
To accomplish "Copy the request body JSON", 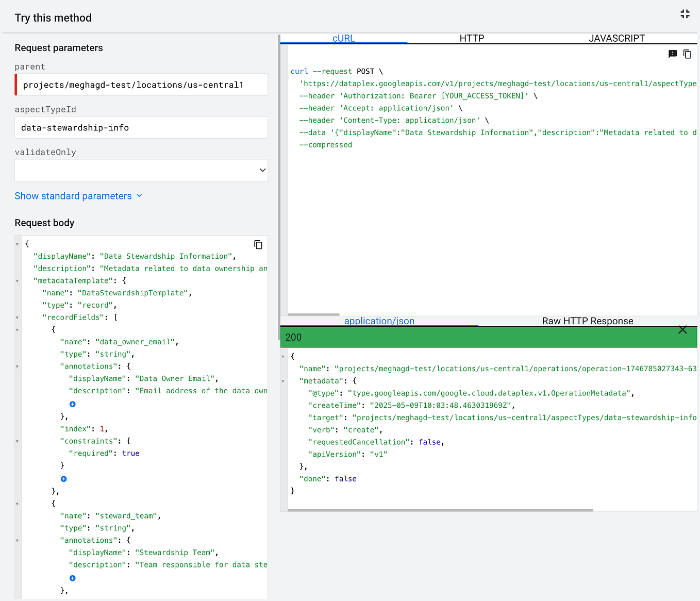I will (258, 244).
